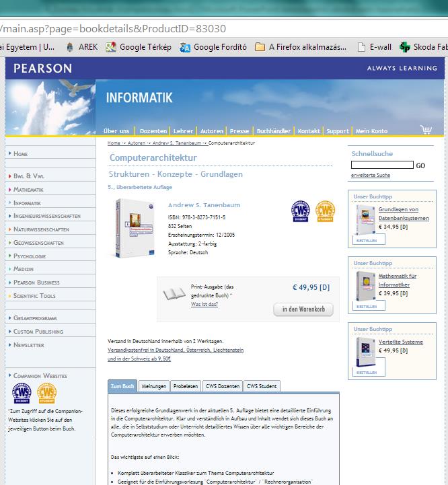Open Ingenieurswissenschaften category in sidebar

[46, 216]
